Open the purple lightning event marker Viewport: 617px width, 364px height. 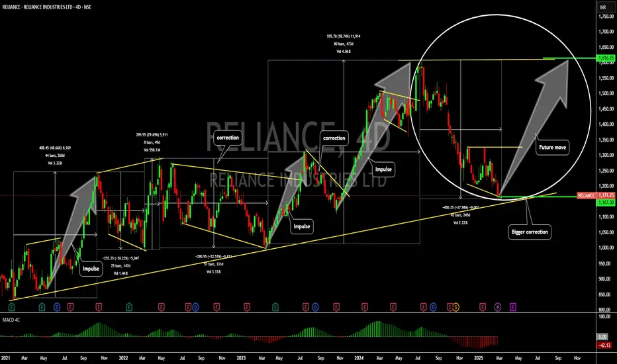click(x=498, y=307)
